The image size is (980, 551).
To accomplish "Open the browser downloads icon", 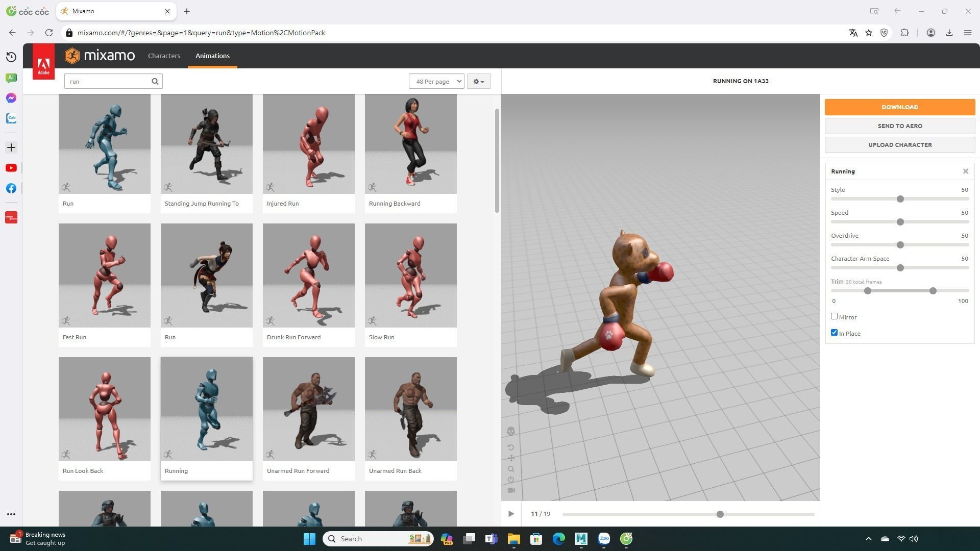I will point(949,33).
